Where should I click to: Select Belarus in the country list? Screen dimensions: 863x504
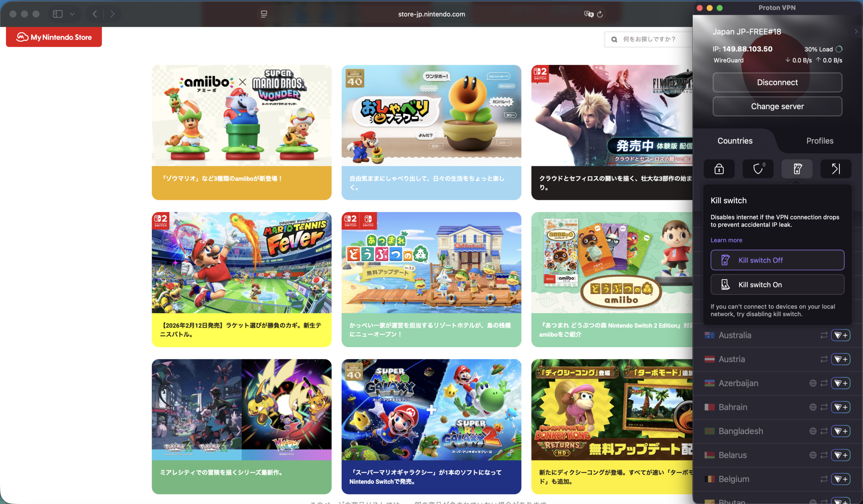pyautogui.click(x=733, y=455)
